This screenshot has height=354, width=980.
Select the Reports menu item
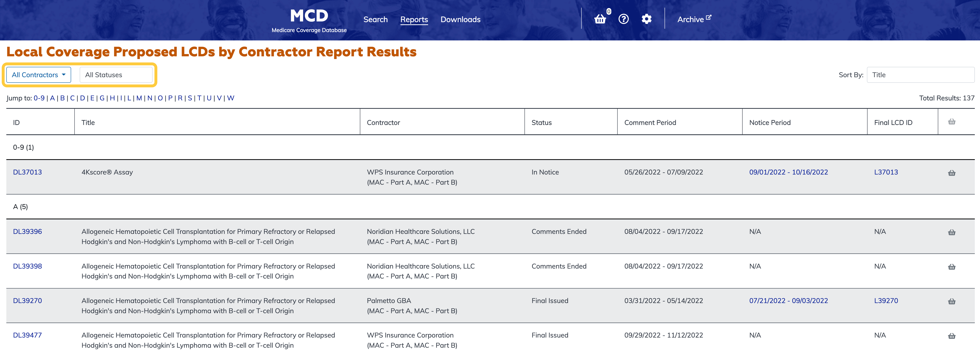click(x=414, y=19)
